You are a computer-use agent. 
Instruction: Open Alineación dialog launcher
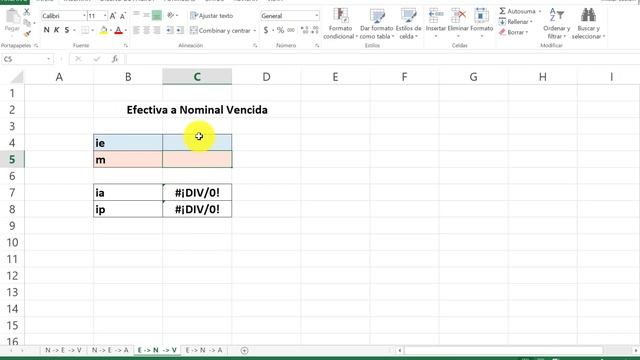coord(255,46)
